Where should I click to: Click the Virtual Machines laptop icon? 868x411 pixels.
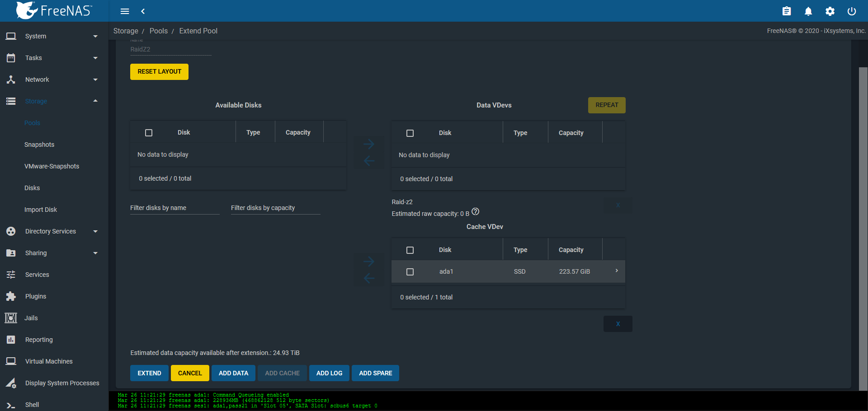coord(11,361)
